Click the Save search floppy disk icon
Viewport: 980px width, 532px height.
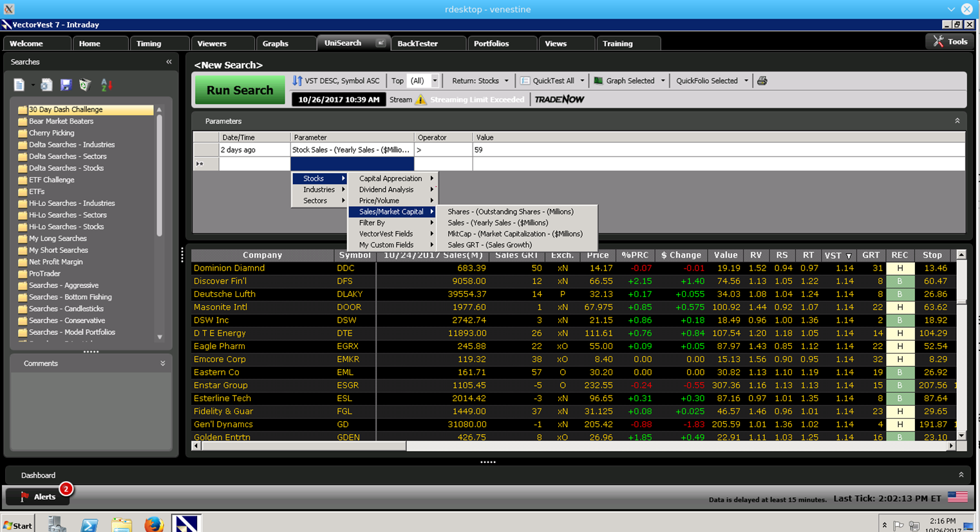click(x=66, y=85)
